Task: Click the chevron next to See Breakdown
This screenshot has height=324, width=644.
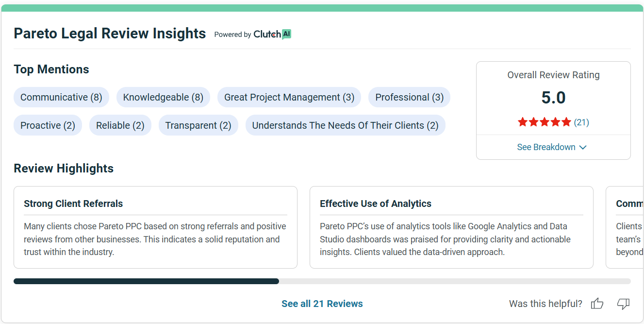Action: point(583,147)
